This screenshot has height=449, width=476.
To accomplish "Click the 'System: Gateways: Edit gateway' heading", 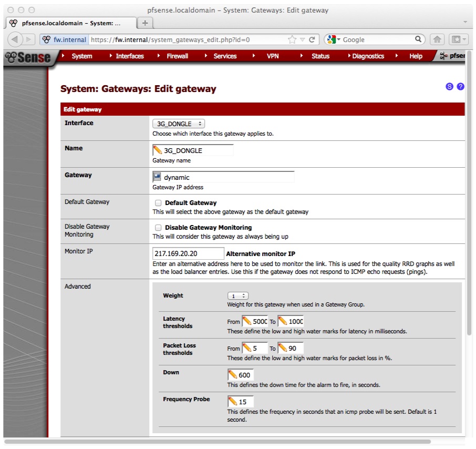I will tap(138, 89).
